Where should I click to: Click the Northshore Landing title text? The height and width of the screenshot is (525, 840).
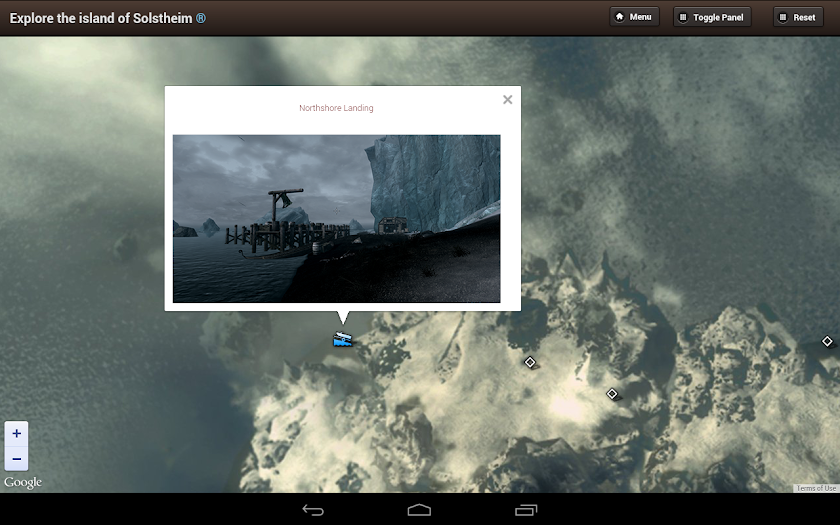336,108
